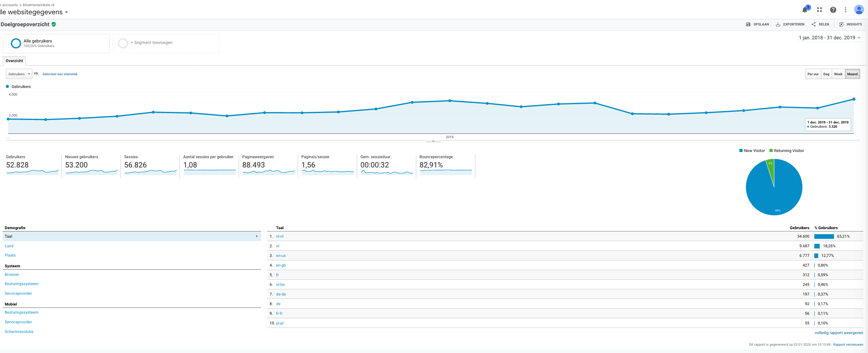This screenshot has height=353, width=868.
Task: Click volledig rapport weergeven link
Action: point(839,333)
